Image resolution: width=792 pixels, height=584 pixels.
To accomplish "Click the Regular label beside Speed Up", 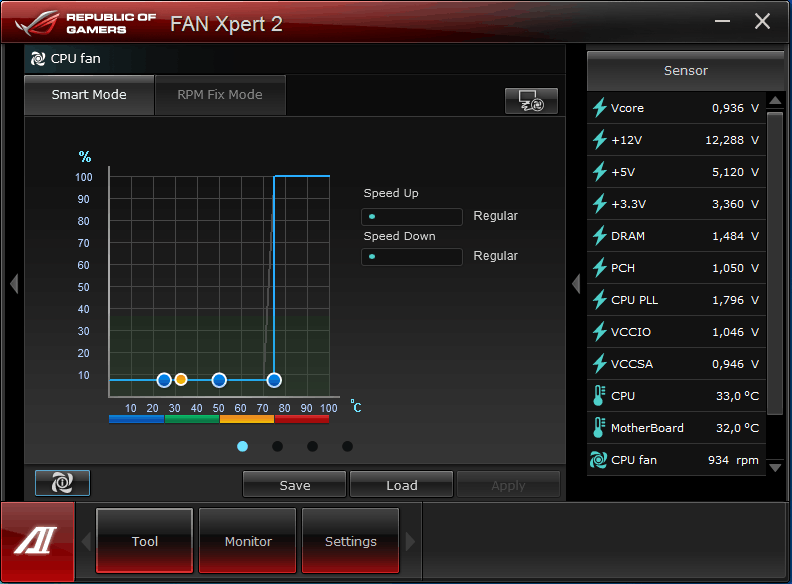I will tap(496, 216).
